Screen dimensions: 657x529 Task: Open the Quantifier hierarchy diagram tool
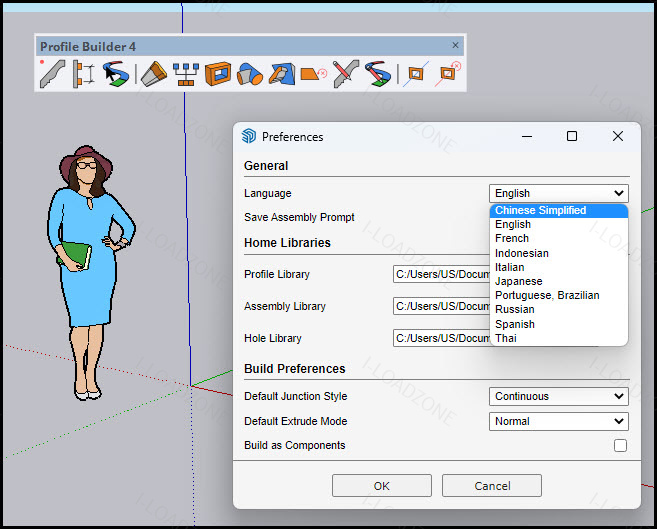[186, 74]
